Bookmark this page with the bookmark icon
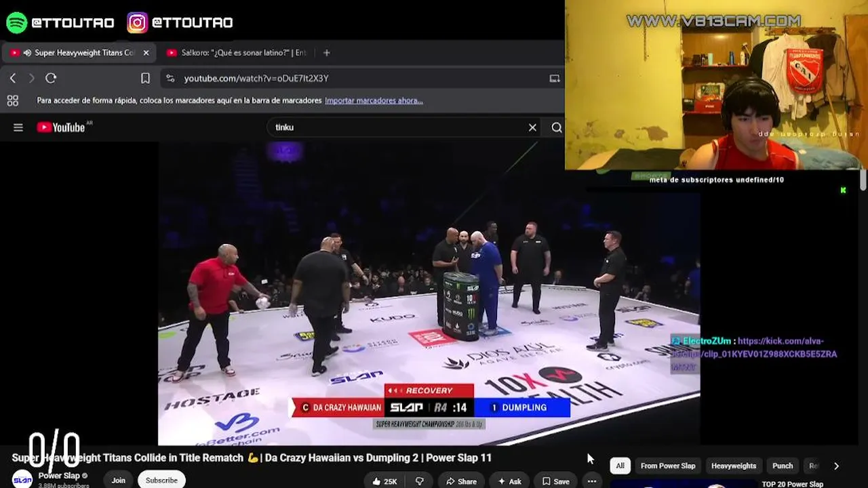Screen dimensions: 868x488 click(145, 79)
